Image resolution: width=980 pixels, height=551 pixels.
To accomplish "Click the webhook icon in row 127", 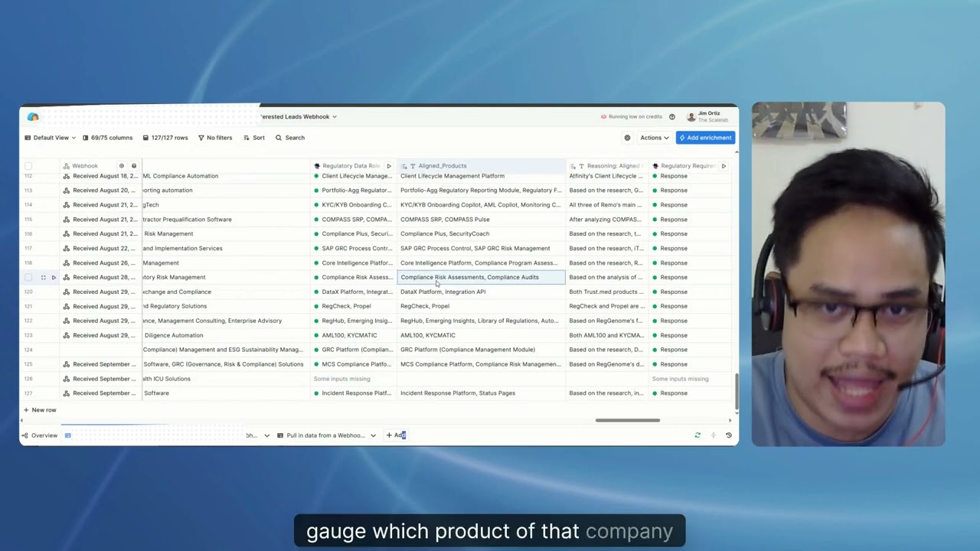I will 67,393.
